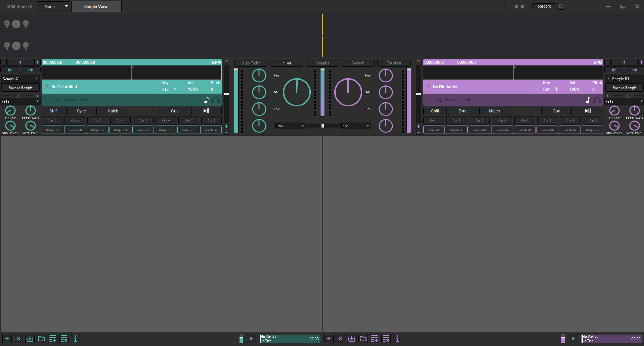Adjust the crossfader in the center mixer
The width and height of the screenshot is (644, 346).
click(x=323, y=126)
